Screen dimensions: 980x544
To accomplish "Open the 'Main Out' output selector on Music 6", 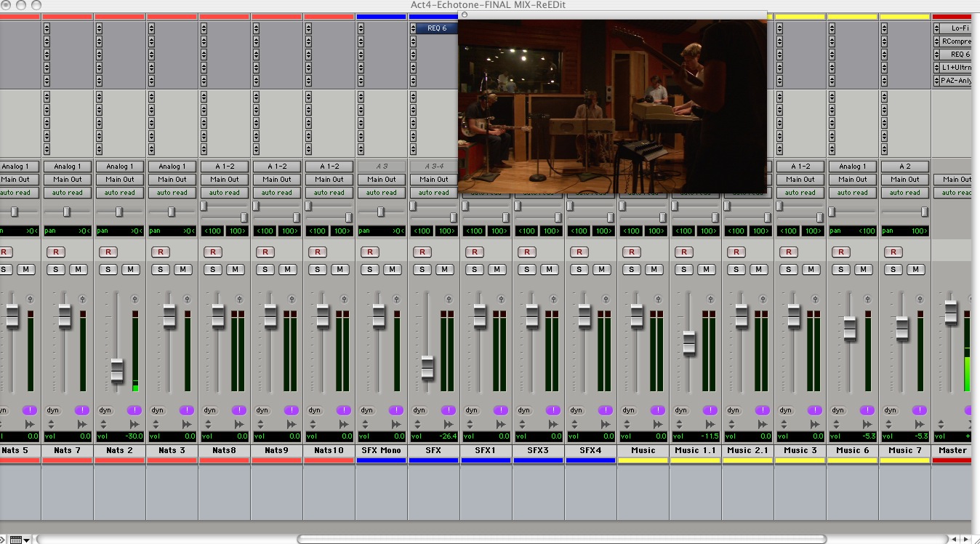I will pos(853,180).
